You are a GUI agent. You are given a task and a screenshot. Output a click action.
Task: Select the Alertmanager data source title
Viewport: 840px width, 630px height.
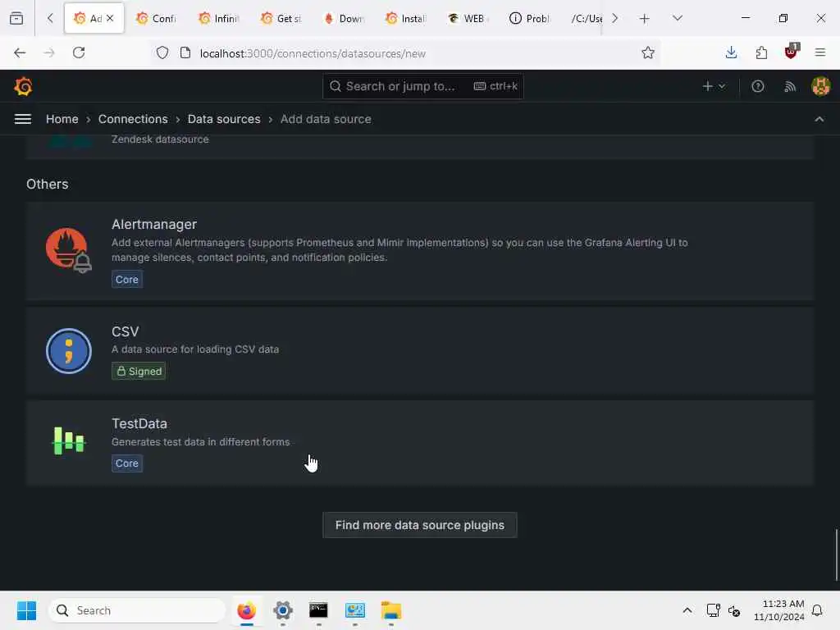coord(154,224)
